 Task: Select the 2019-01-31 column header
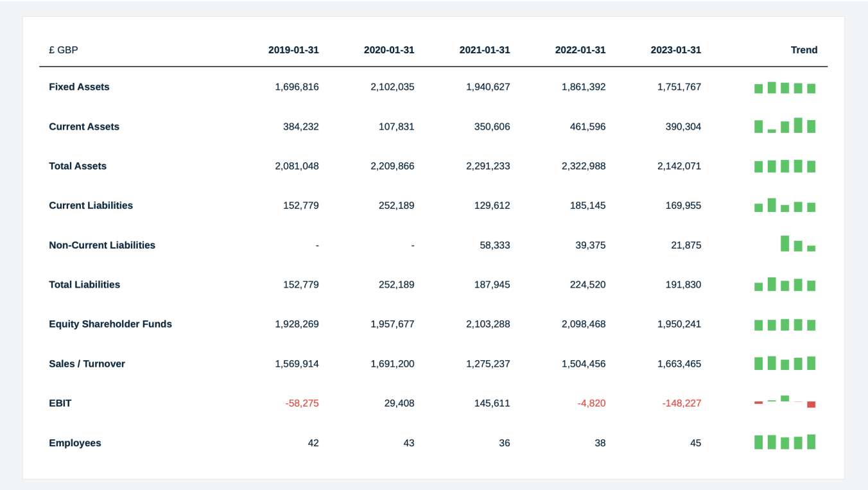(293, 50)
